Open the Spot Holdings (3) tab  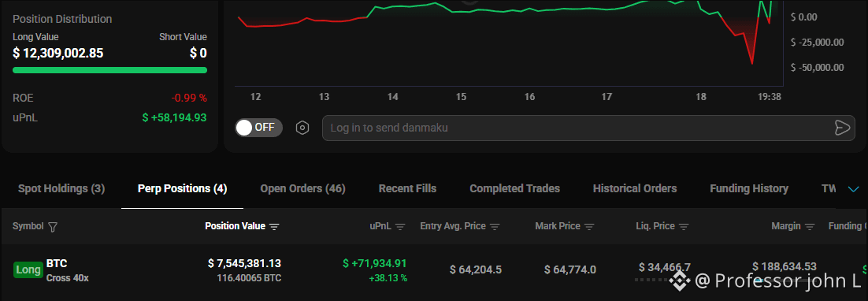point(61,188)
